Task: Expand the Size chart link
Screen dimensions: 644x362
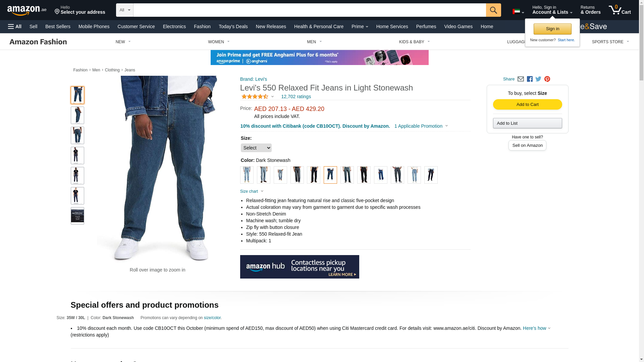Action: click(252, 191)
